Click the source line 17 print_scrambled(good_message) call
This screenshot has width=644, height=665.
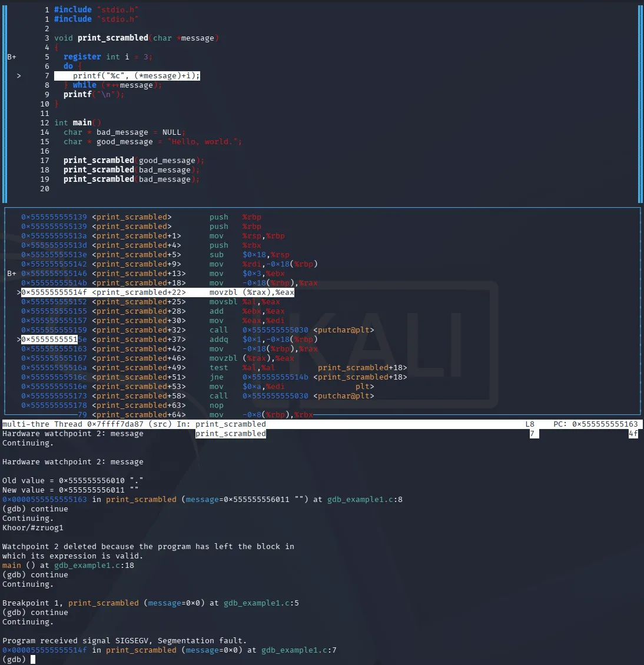134,160
